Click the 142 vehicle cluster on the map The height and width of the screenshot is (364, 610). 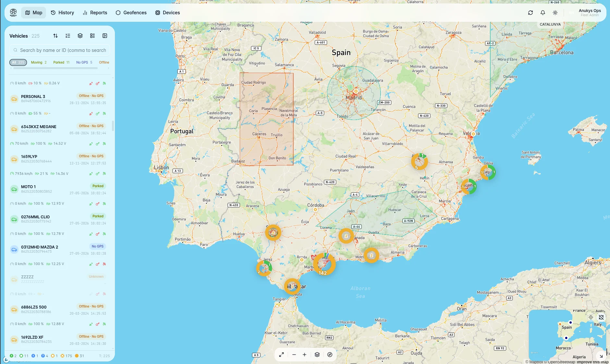pos(324,264)
